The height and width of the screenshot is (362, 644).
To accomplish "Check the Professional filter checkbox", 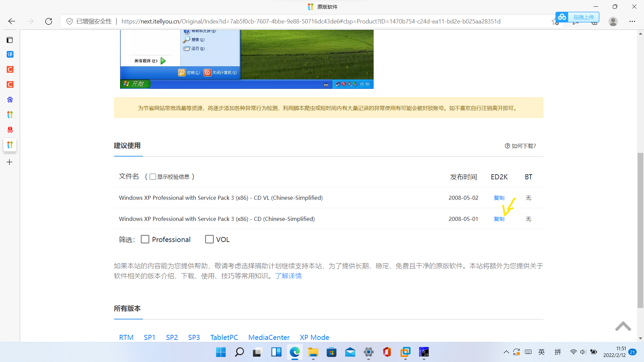I will pos(145,239).
